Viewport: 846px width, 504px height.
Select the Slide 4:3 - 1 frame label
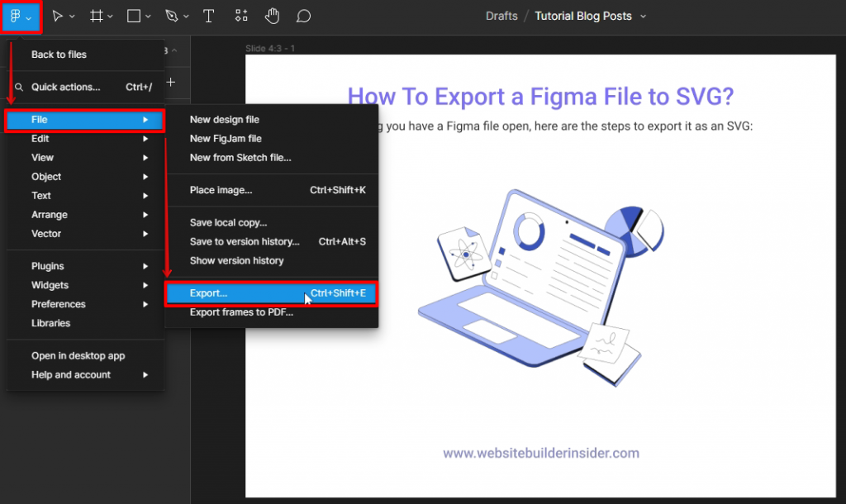(270, 49)
